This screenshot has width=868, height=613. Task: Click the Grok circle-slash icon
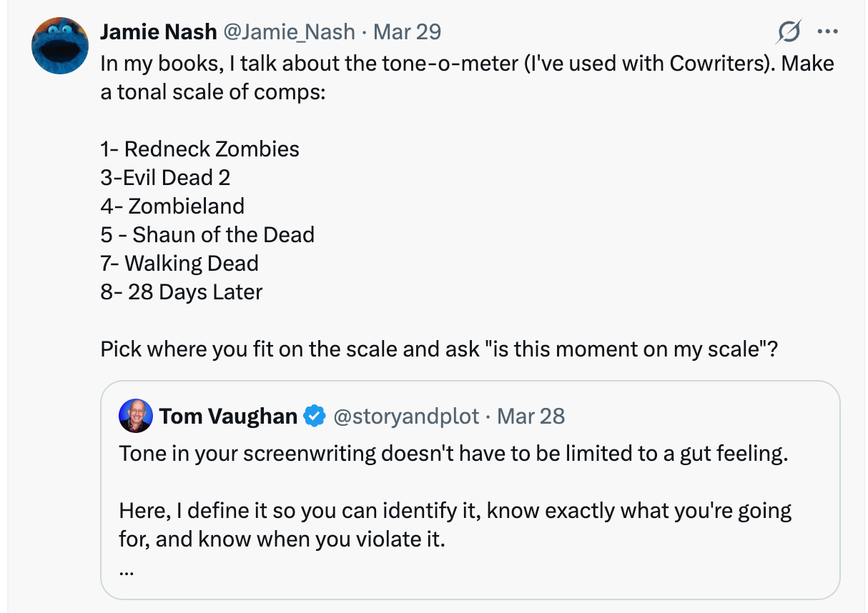click(789, 32)
